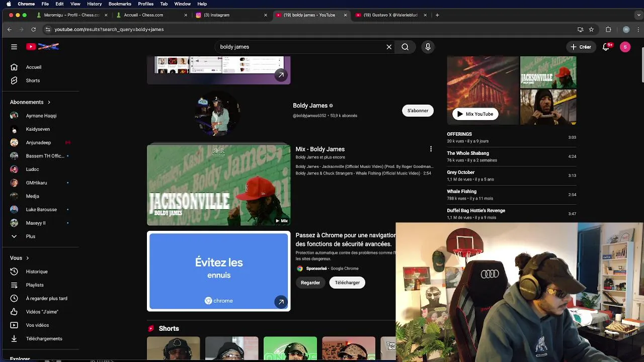Reload the page
644x362 pixels.
(34, 29)
